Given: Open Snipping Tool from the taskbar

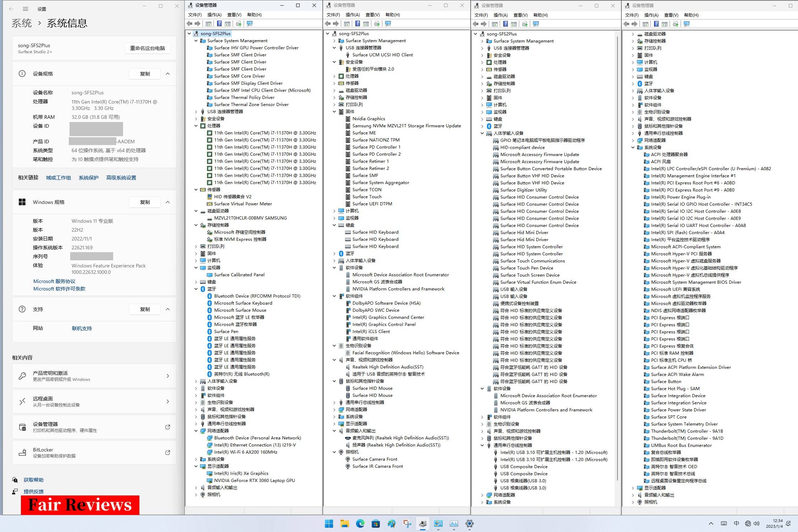Looking at the screenshot, I should pos(407,523).
